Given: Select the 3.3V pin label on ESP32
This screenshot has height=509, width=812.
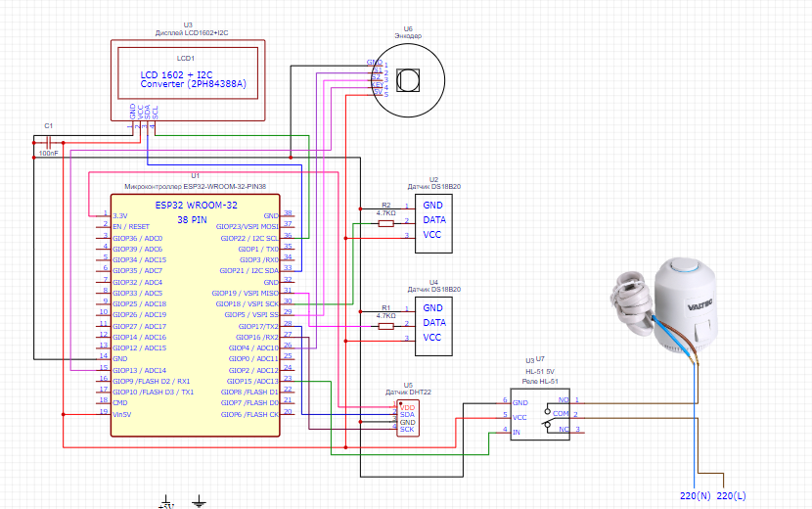Looking at the screenshot, I should tap(120, 215).
